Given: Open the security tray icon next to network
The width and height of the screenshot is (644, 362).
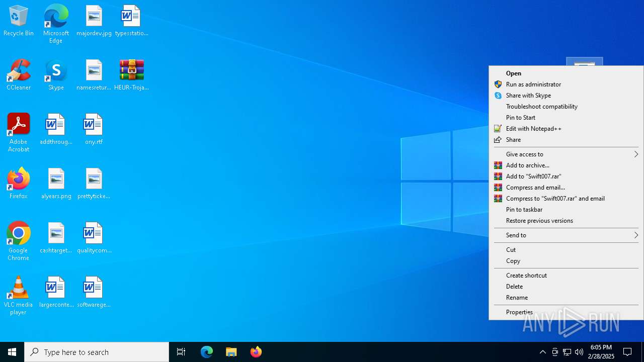Looking at the screenshot, I should (555, 352).
